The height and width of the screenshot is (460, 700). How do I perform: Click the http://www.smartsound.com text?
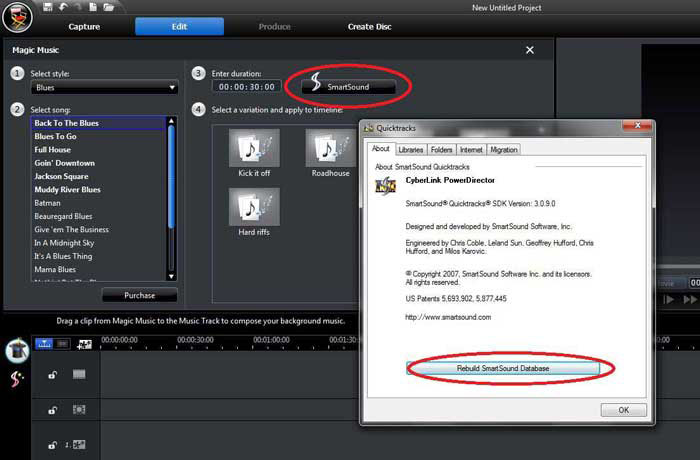click(448, 317)
